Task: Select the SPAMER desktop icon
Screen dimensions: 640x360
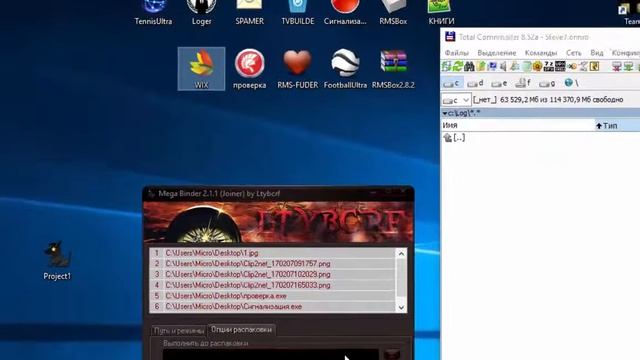Action: coord(249,12)
